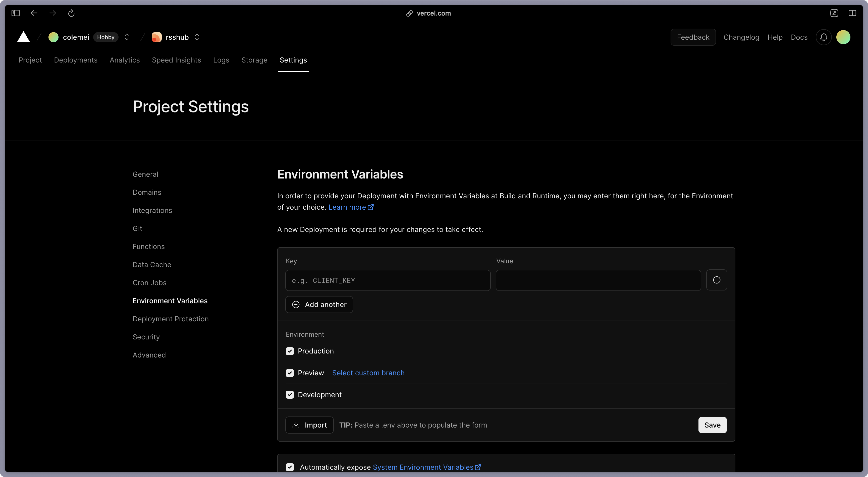Focus the Key input field

coord(388,280)
